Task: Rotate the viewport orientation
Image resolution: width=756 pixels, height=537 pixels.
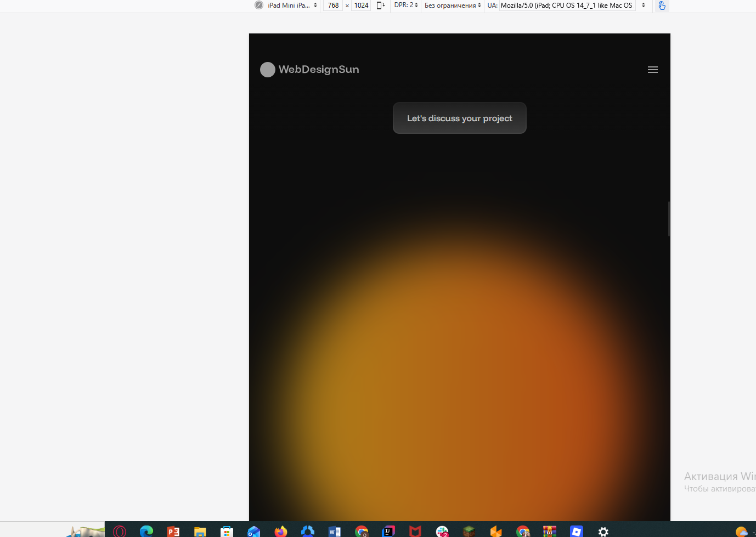Action: tap(381, 5)
